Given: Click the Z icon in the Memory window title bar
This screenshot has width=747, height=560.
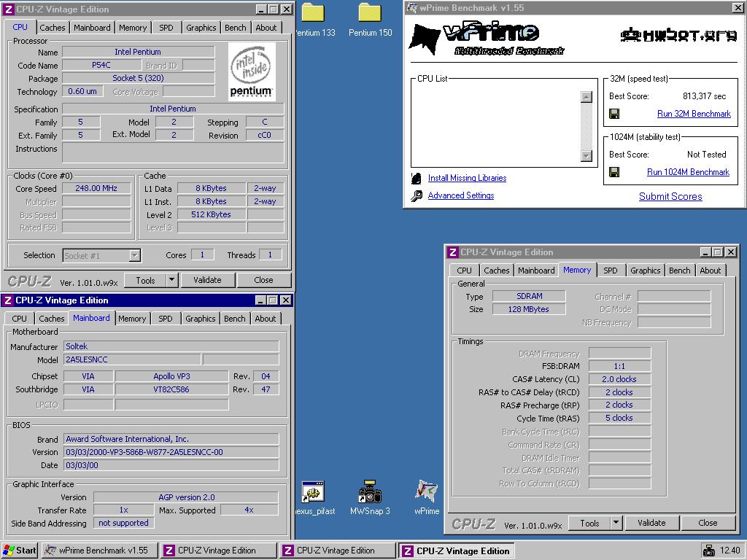Looking at the screenshot, I should [x=452, y=252].
